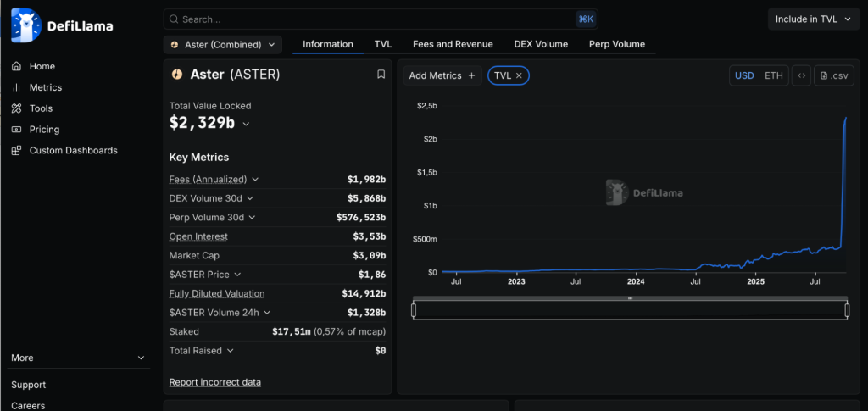The height and width of the screenshot is (411, 868).
Task: Open the Tools sidebar item
Action: [41, 108]
